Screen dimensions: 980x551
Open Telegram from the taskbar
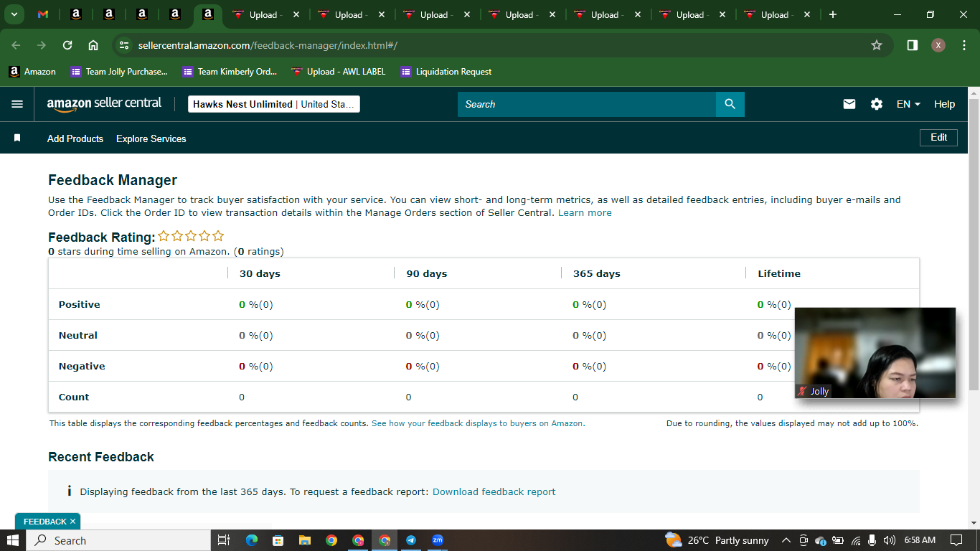pyautogui.click(x=411, y=540)
